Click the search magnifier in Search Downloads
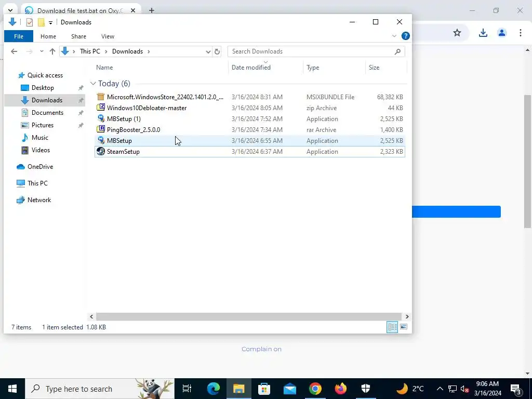This screenshot has height=399, width=532. pos(397,51)
